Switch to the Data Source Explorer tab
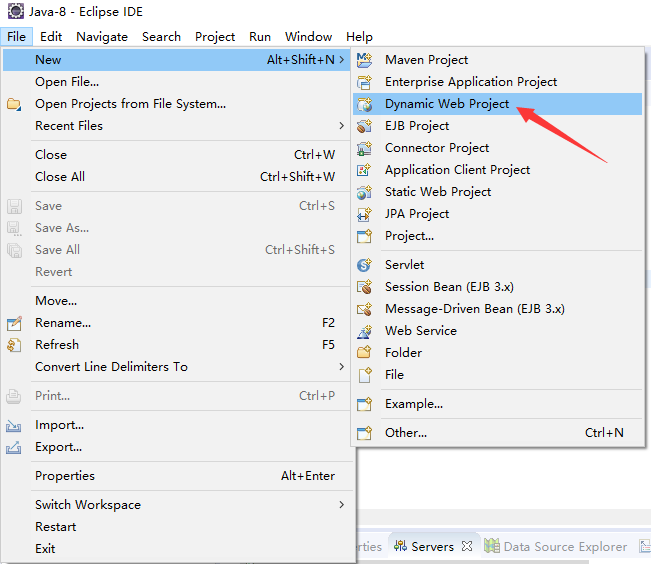Image resolution: width=651 pixels, height=564 pixels. pos(557,547)
